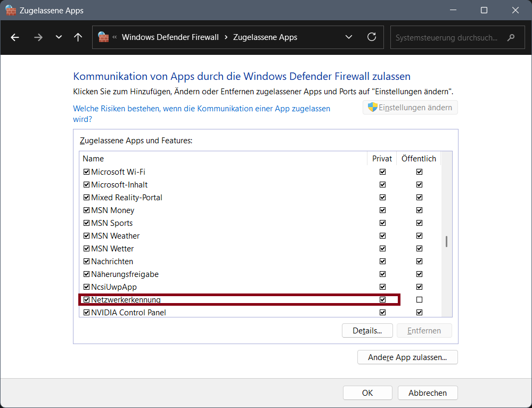Confirm with the OK button

(367, 393)
